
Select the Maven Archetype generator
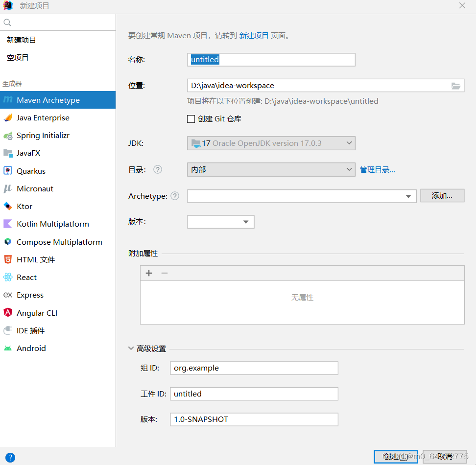pyautogui.click(x=58, y=100)
